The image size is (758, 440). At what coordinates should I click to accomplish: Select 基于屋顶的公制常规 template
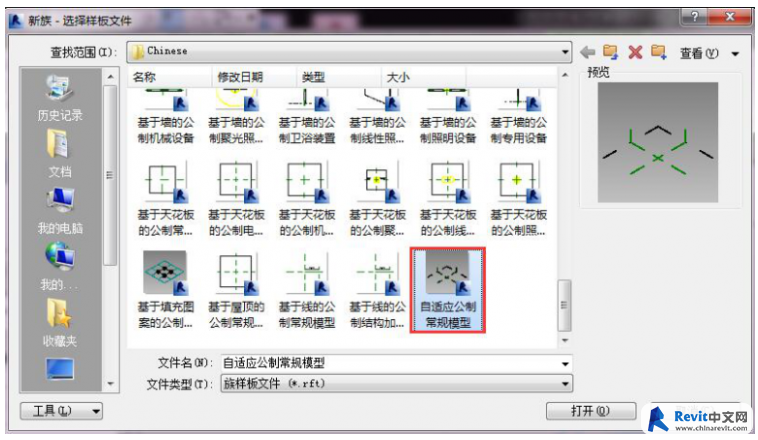(236, 290)
